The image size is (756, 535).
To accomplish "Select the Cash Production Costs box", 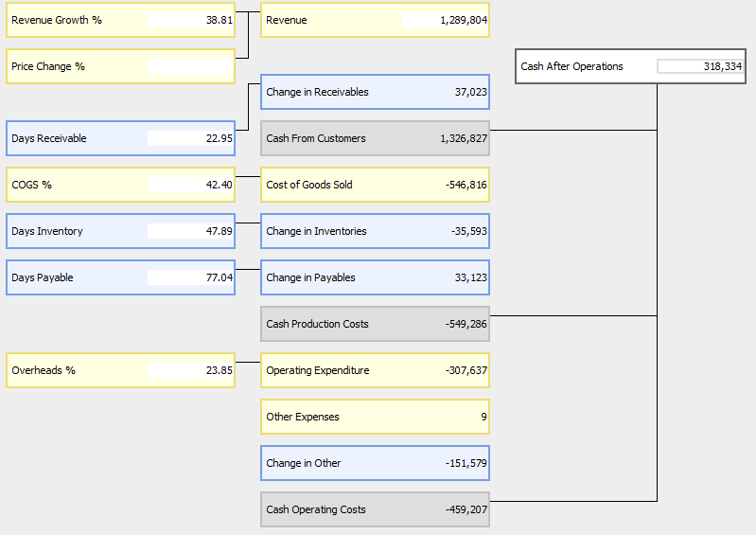I will coord(375,324).
